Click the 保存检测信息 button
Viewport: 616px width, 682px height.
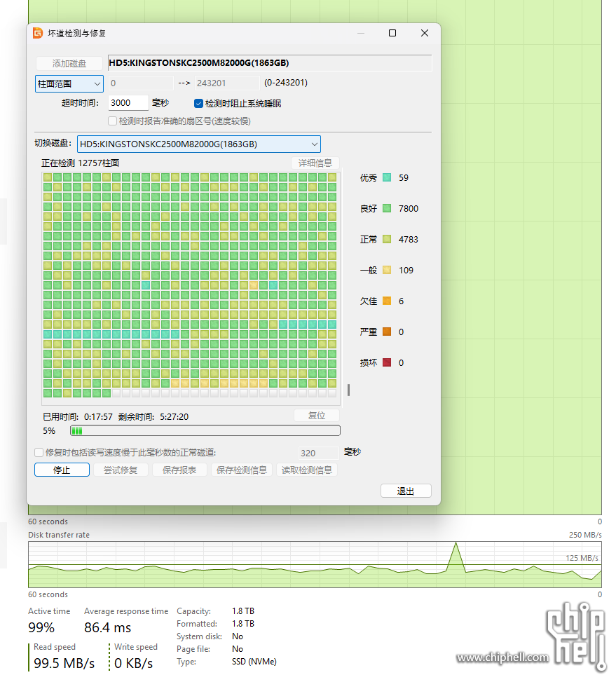coord(242,470)
